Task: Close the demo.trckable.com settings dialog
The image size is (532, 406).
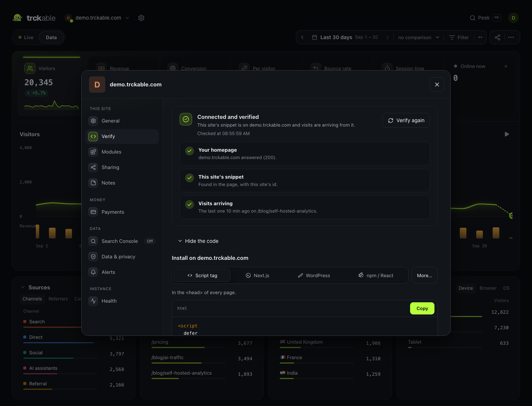Action: pyautogui.click(x=437, y=85)
